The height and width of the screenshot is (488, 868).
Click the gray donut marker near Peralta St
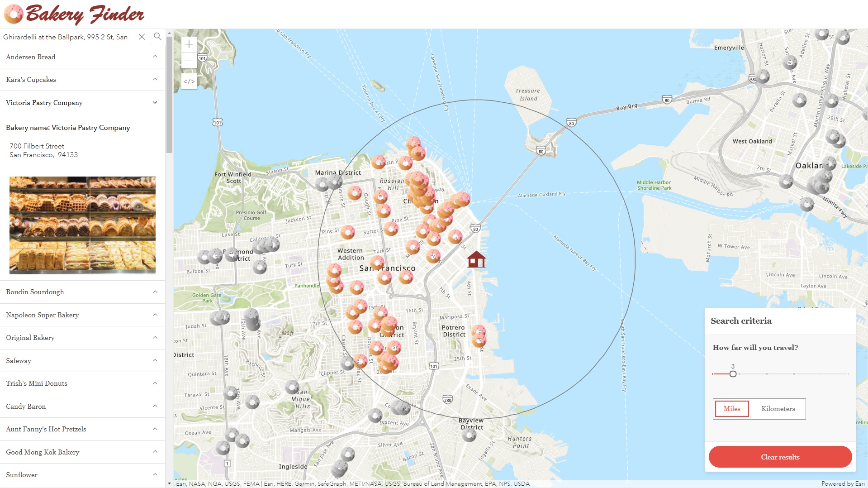pyautogui.click(x=800, y=100)
